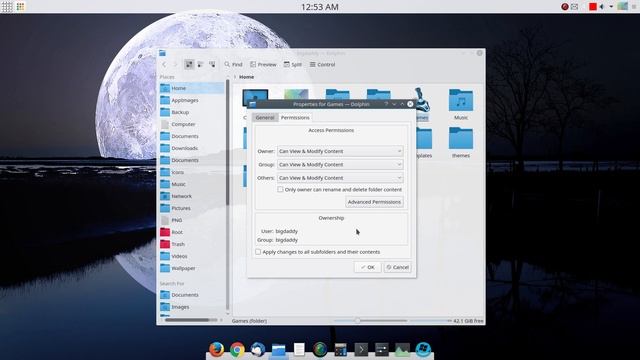Open Videos in Places panel
The height and width of the screenshot is (360, 640).
[192, 256]
